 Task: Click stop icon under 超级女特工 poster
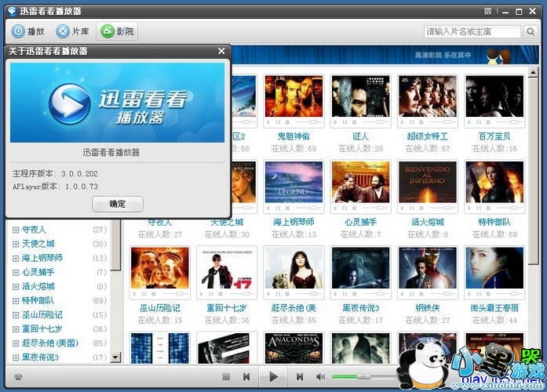(x=421, y=122)
